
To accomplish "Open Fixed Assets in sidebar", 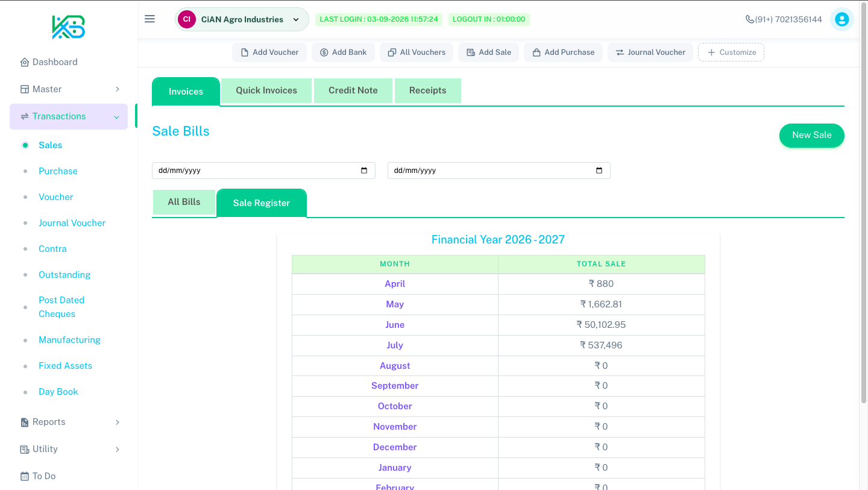I will 65,366.
